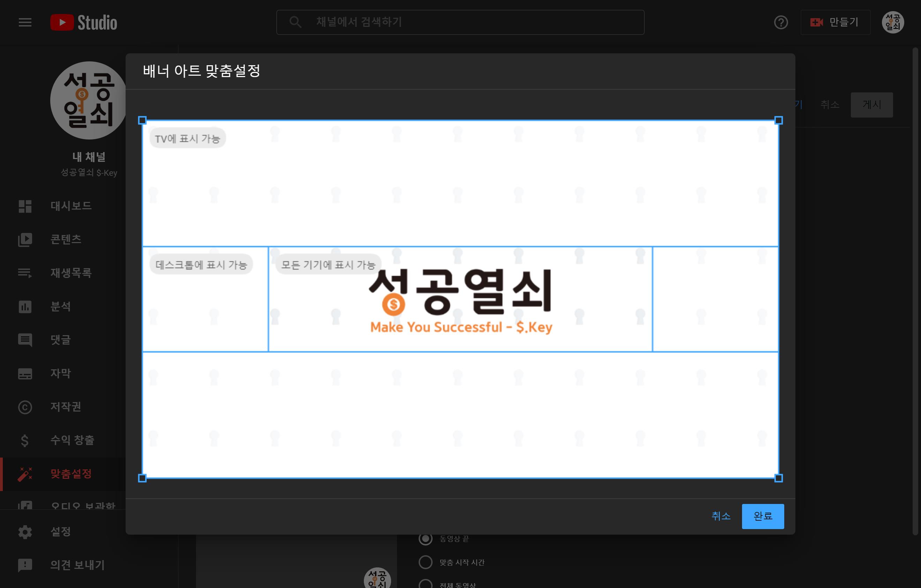Click the 모든 기기에 표시 가능 label

click(x=328, y=265)
